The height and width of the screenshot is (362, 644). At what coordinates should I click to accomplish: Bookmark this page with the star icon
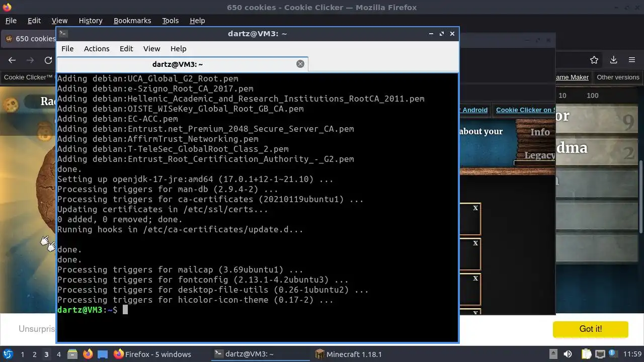pos(594,60)
